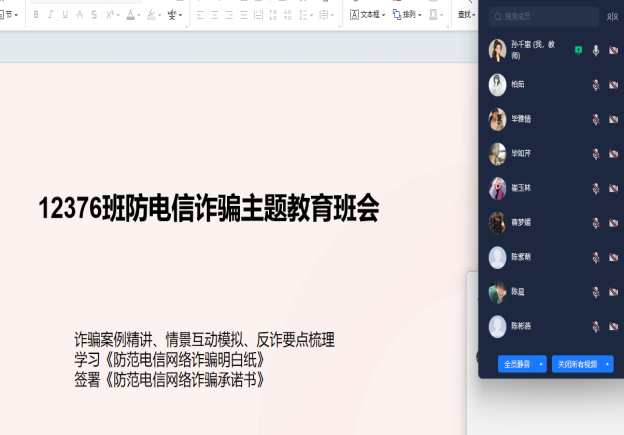Click the layout icon beside the member search
Screen dimensions: 624x435
click(x=612, y=16)
